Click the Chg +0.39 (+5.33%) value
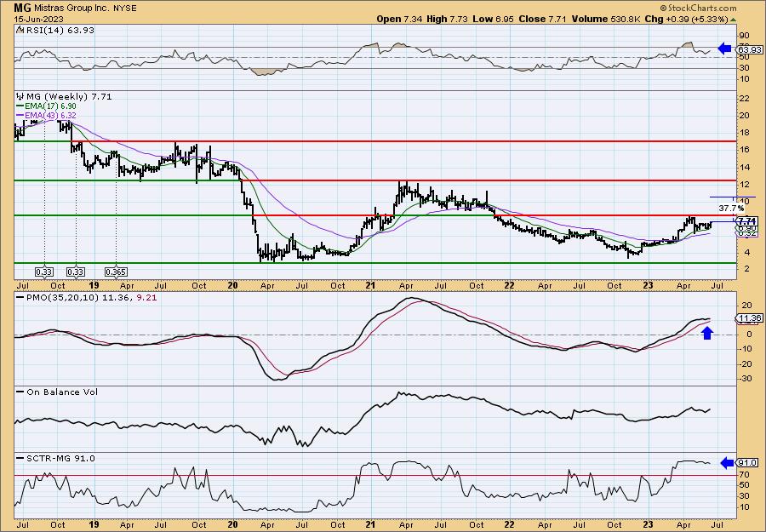Screen dimensions: 766x532 point(686,19)
